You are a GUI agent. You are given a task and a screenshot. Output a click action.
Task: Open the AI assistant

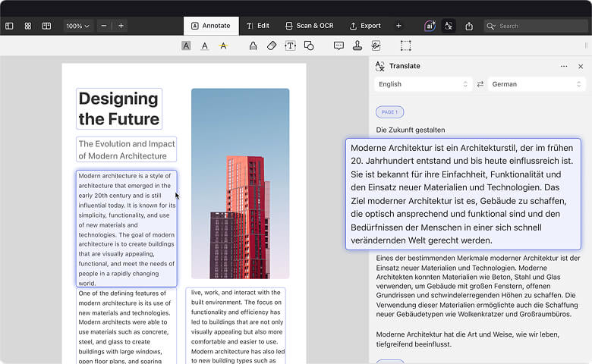(430, 26)
